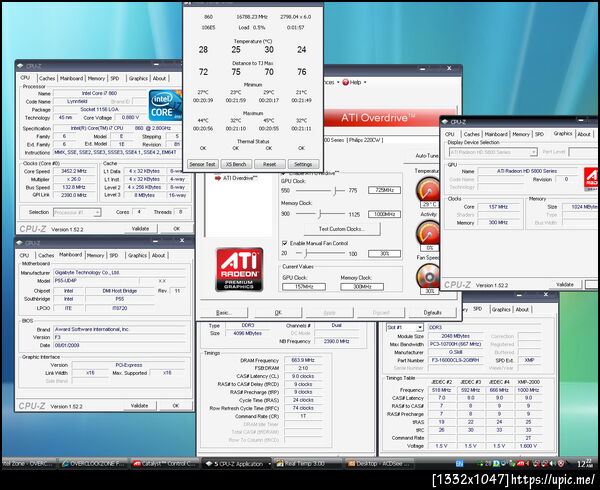Viewport: 600px width, 490px height.
Task: Click the EN language indicator on the taskbar
Action: [x=460, y=464]
